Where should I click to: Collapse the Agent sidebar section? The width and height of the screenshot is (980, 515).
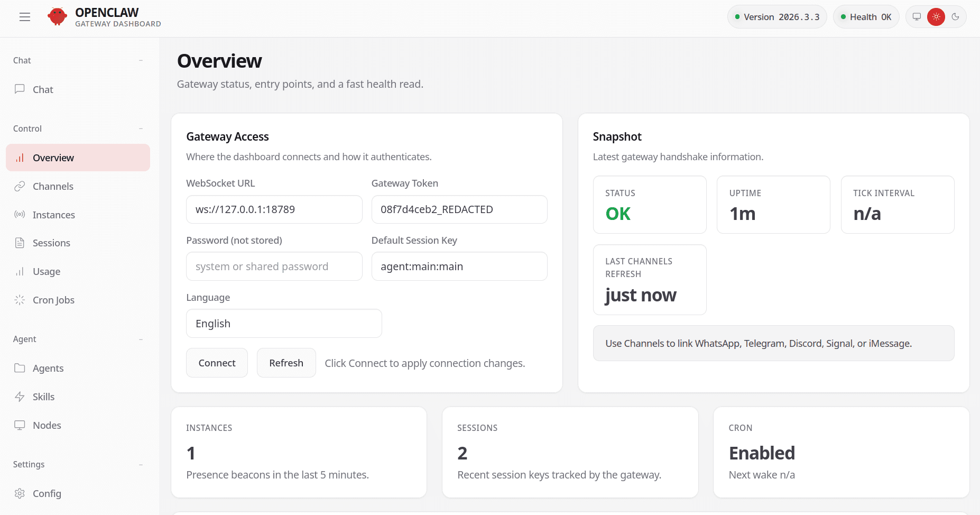point(141,339)
